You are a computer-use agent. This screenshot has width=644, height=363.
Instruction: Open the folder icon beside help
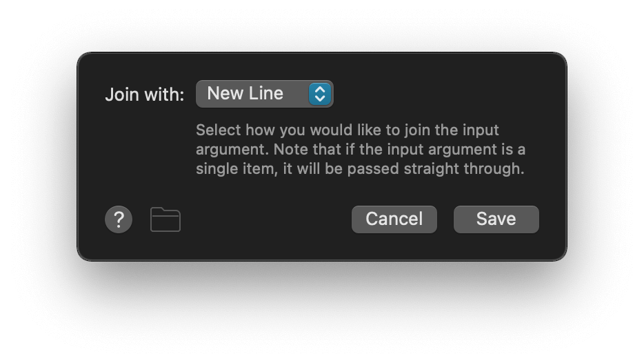coord(165,219)
